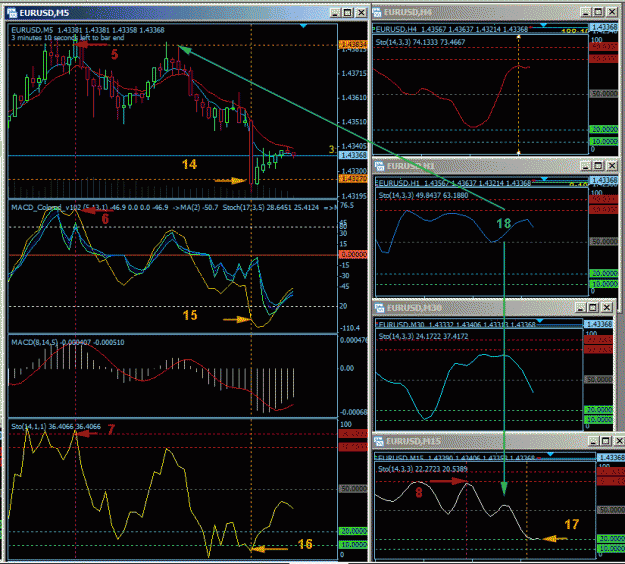The height and width of the screenshot is (564, 625).
Task: Click the 50.0000 level tag in M30 chart
Action: [x=599, y=379]
